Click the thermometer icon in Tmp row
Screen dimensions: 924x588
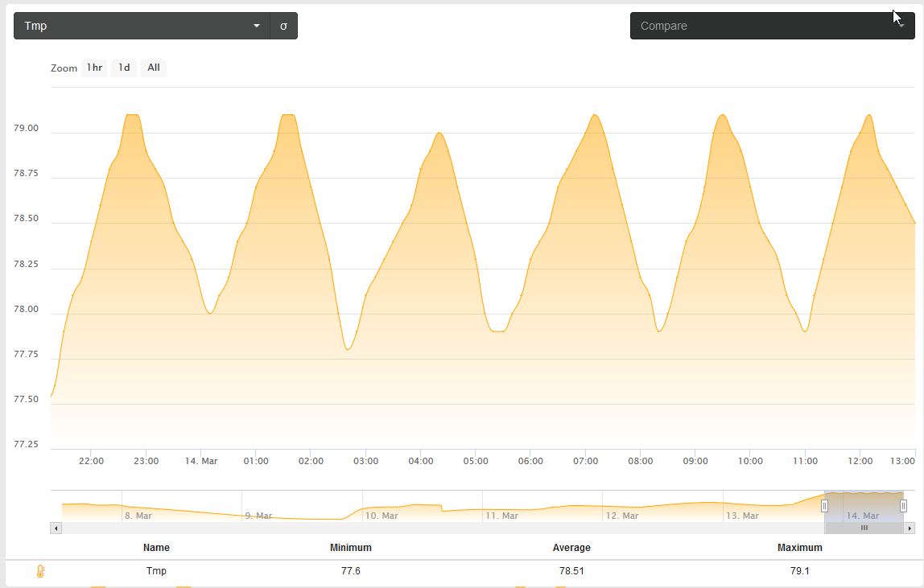click(40, 571)
